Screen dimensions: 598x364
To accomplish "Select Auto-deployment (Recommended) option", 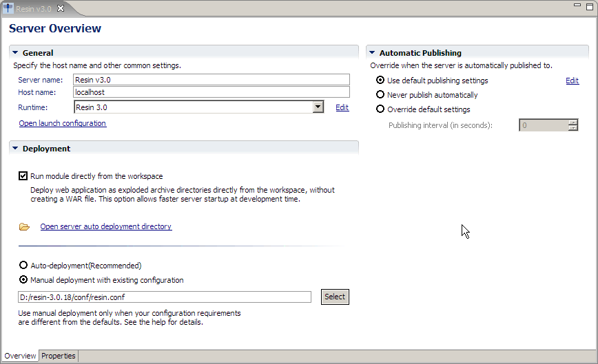I will click(x=23, y=265).
